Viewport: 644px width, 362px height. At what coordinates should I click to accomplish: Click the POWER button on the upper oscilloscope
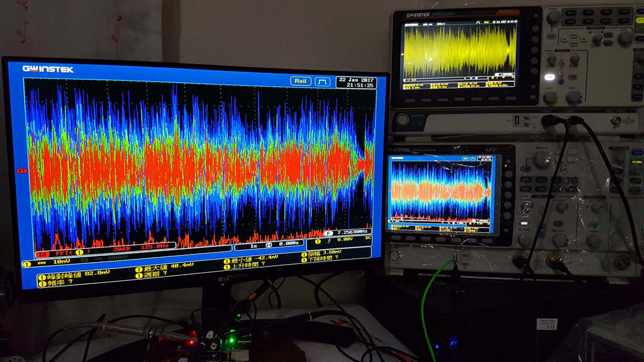(402, 120)
